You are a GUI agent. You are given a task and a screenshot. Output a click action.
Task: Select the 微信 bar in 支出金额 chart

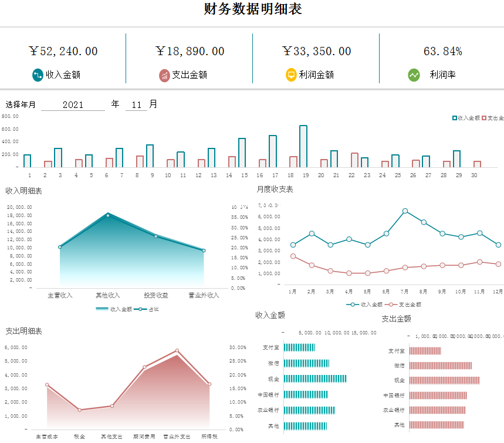[440, 366]
